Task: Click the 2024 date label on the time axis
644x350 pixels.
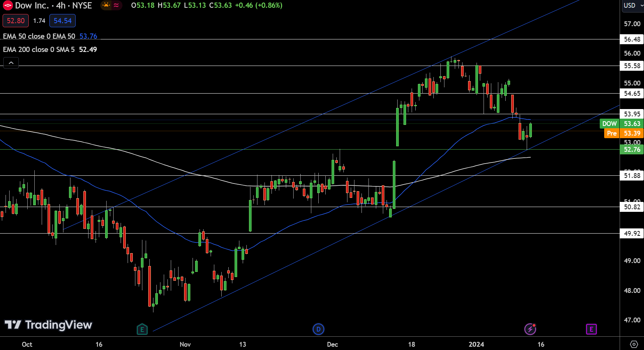Action: [x=476, y=344]
